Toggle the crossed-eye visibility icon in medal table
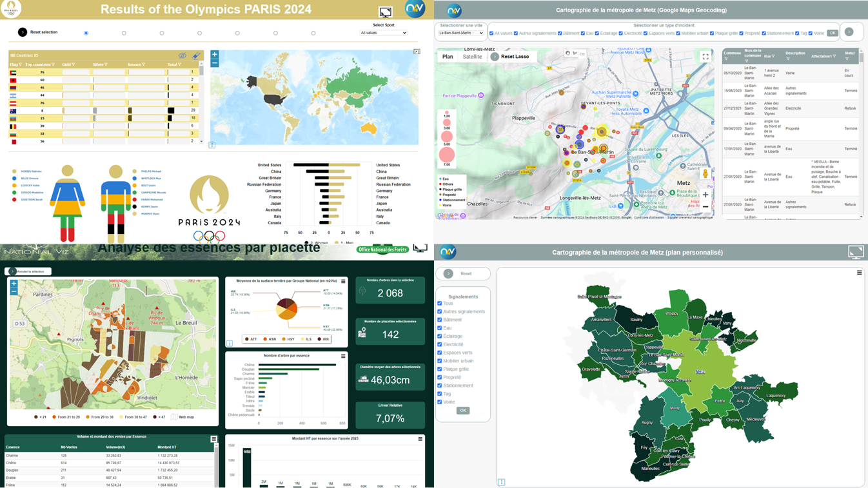Image resolution: width=868 pixels, height=488 pixels. click(182, 56)
